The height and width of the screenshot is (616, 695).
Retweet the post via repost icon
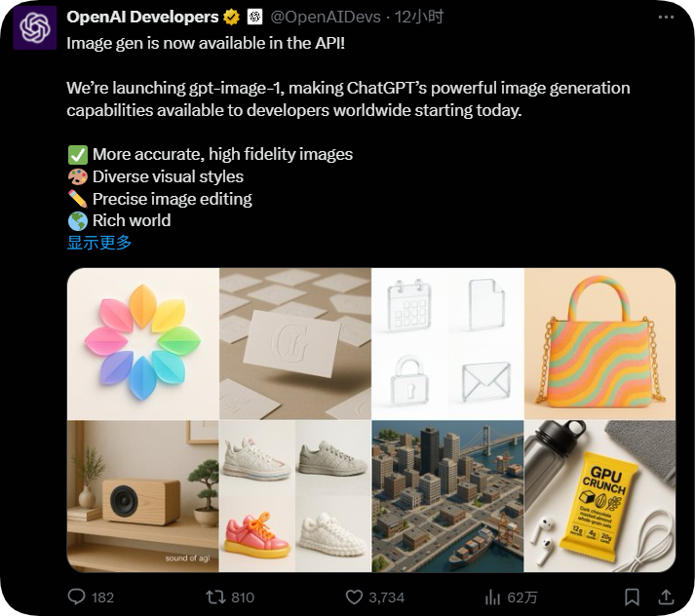coord(215,597)
